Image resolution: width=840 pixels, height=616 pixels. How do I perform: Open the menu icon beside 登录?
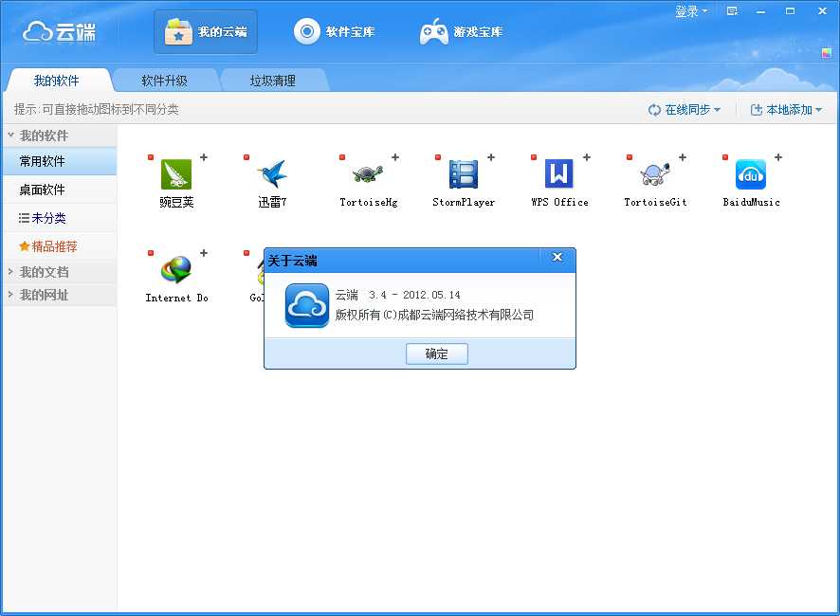point(732,10)
